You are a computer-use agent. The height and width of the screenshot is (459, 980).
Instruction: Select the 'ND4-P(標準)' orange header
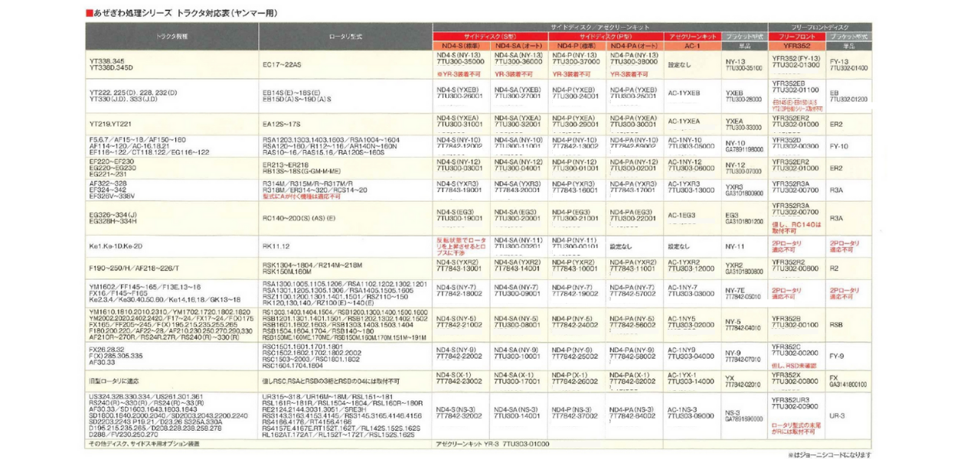pyautogui.click(x=578, y=45)
